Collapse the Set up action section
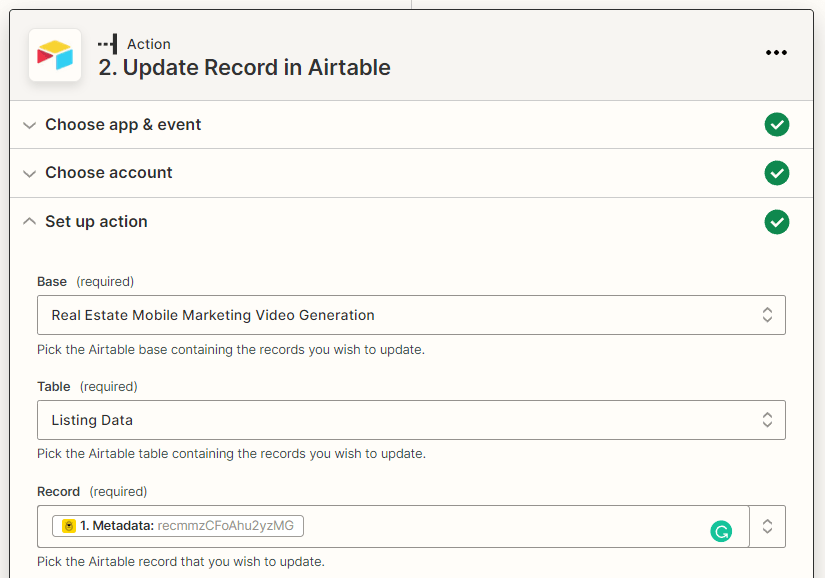Viewport: 825px width, 578px height. 29,221
